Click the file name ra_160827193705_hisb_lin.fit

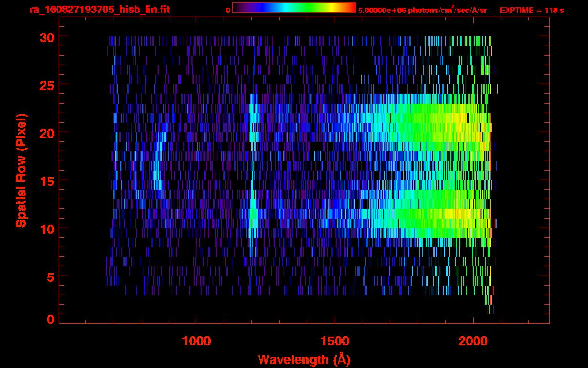(99, 10)
